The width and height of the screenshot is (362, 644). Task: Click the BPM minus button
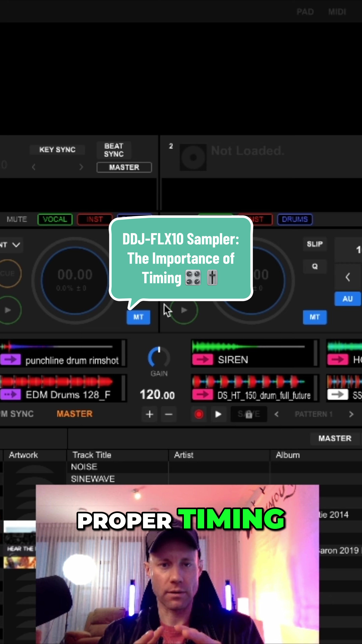point(169,414)
